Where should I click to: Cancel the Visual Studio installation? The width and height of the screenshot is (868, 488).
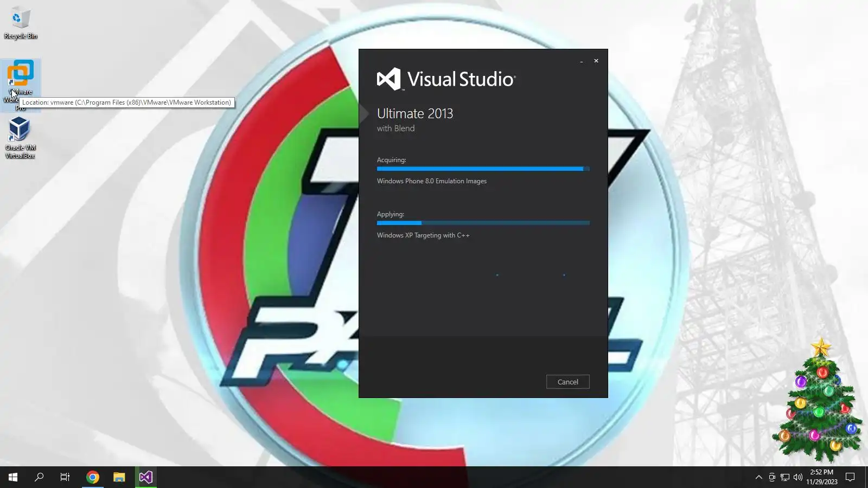click(567, 382)
